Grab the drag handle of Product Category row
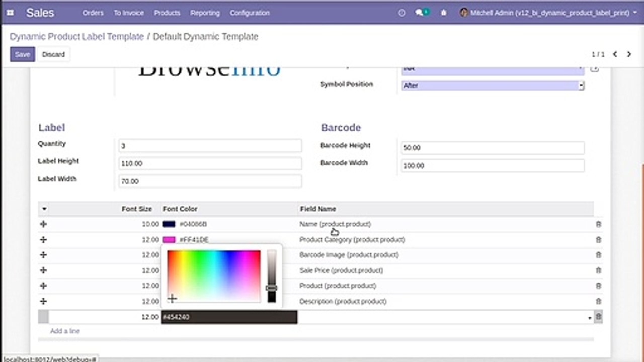Screen dimensions: 644x362 43,240
